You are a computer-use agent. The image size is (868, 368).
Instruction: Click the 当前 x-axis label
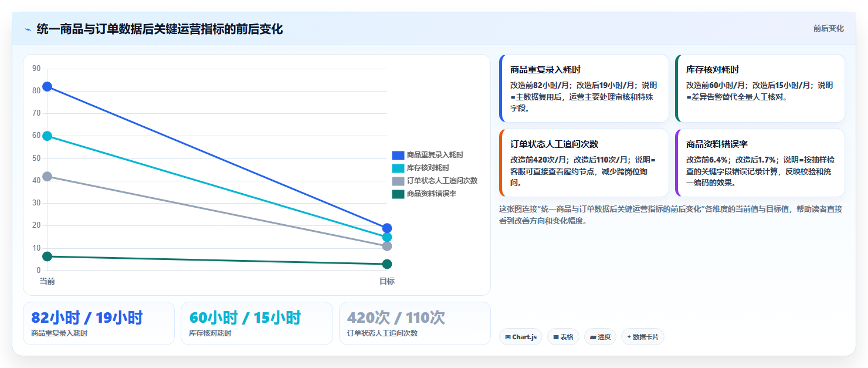coord(47,281)
